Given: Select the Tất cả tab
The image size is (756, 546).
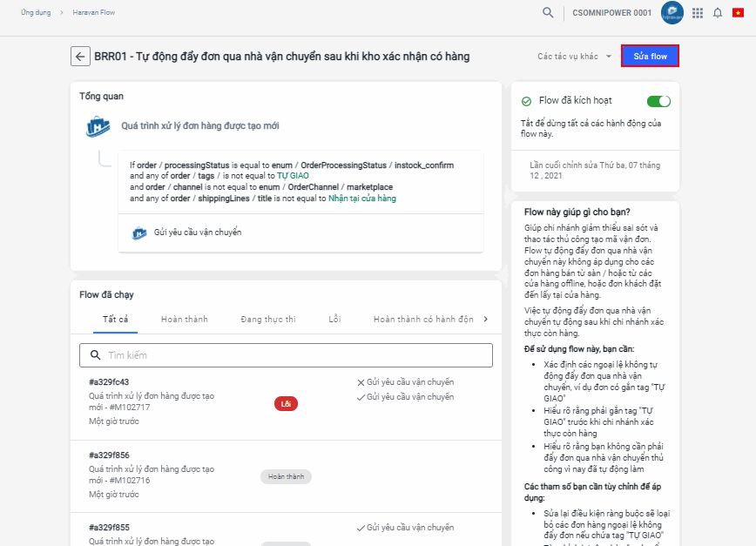Looking at the screenshot, I should (x=115, y=319).
